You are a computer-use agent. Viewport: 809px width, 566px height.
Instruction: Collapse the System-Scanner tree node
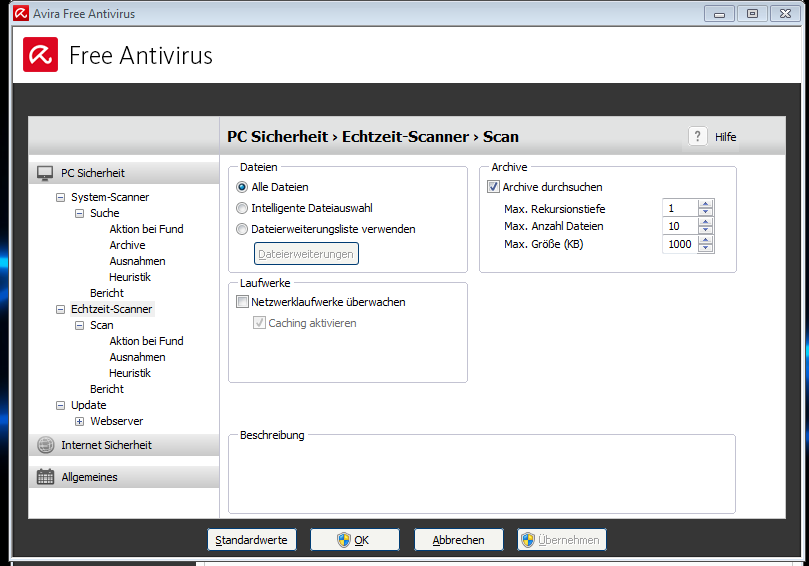coord(60,197)
